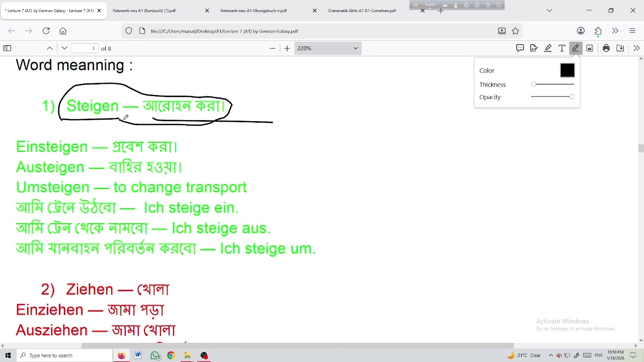Adjust the Thickness slider
This screenshot has height=362, width=644.
coord(552,84)
